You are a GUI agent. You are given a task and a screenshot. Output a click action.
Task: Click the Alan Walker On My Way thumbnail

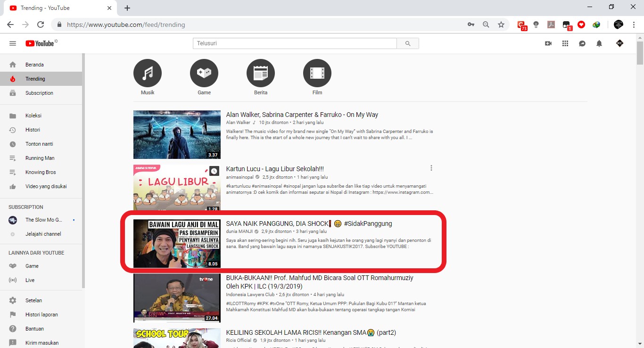pos(177,134)
